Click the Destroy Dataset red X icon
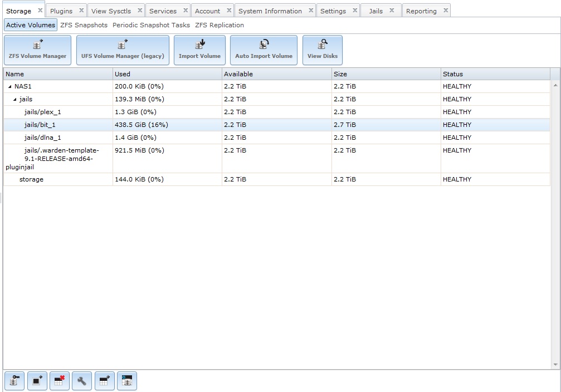 click(x=60, y=381)
